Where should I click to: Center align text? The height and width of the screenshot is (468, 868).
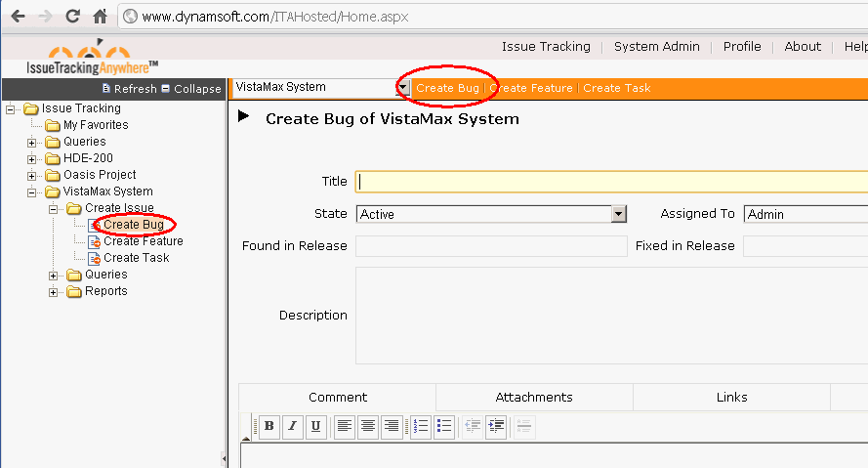click(x=368, y=426)
